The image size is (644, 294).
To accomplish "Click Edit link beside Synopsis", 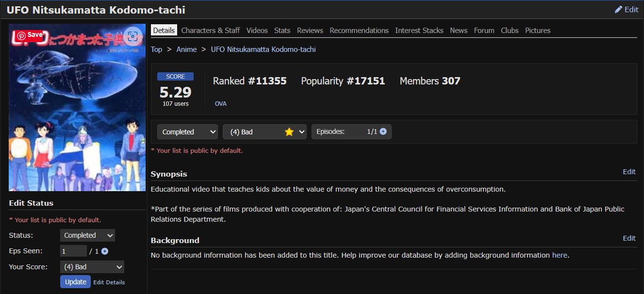I will point(629,172).
